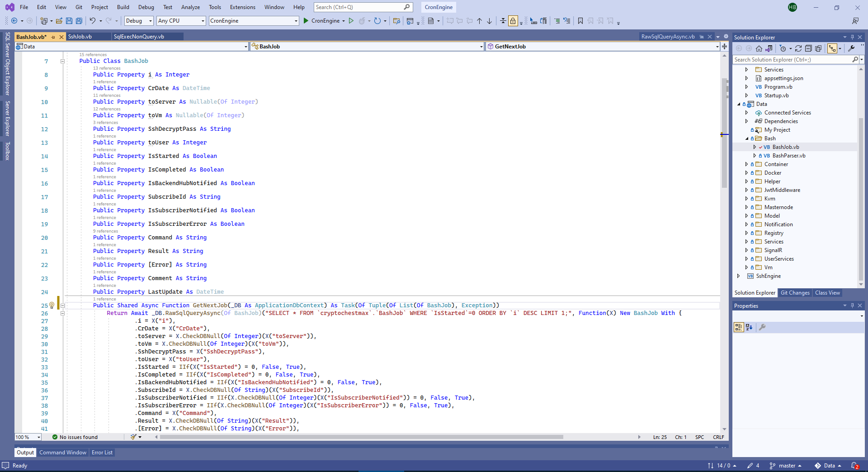Image resolution: width=868 pixels, height=472 pixels.
Task: Switch to the SqlExecNonQuery.vb tab
Action: (139, 37)
